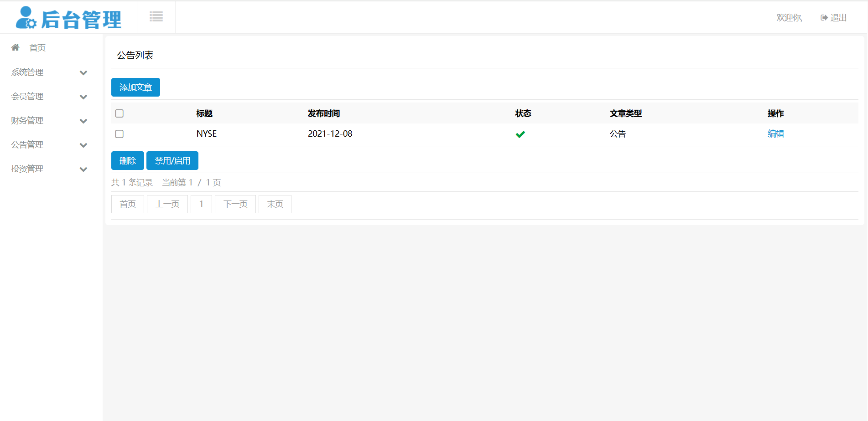Expand the 会员管理 chevron

(83, 97)
